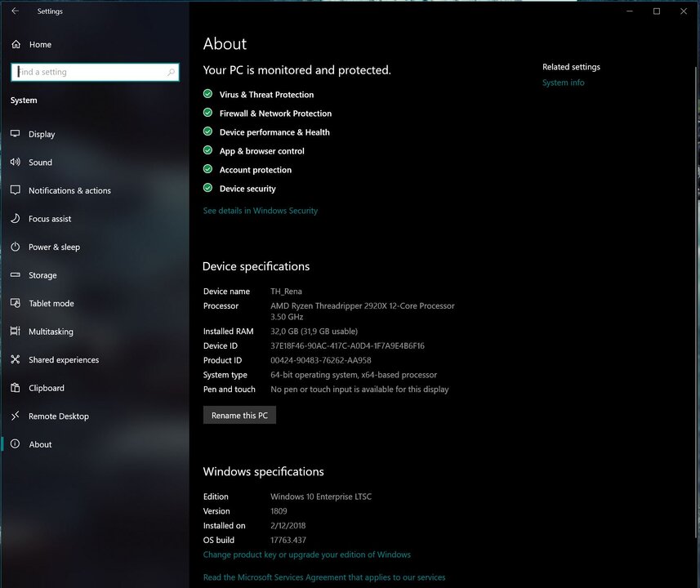Click the OS build number 17763.437
Viewport: 700px width, 588px height.
point(288,540)
